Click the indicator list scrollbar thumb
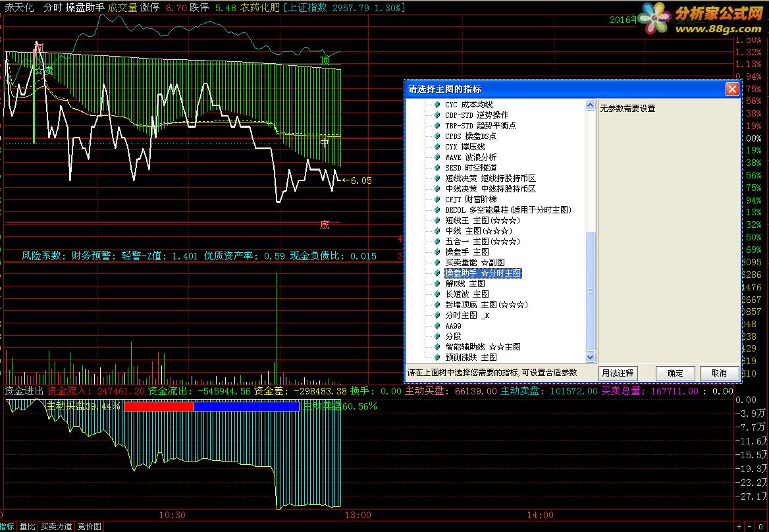Viewport: 769px width, 532px height. (590, 291)
